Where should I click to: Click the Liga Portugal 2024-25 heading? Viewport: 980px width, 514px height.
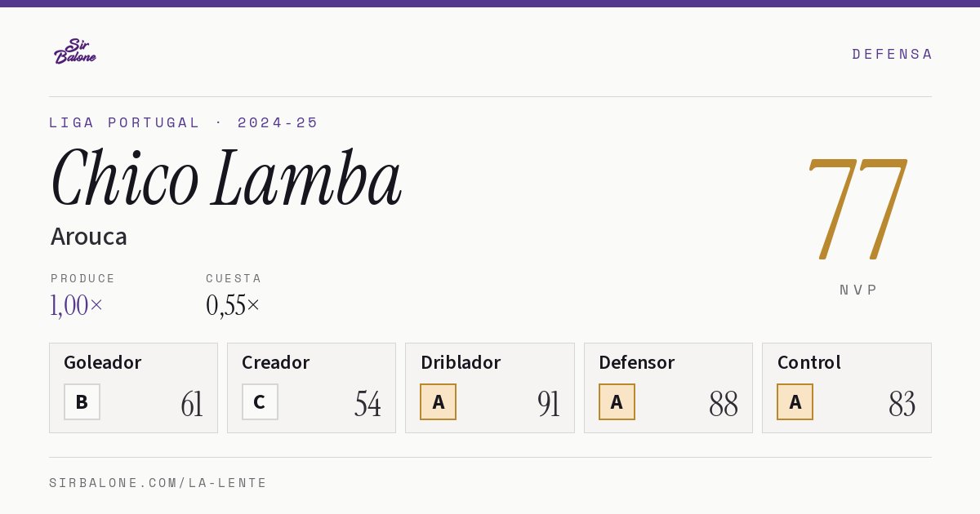point(184,122)
